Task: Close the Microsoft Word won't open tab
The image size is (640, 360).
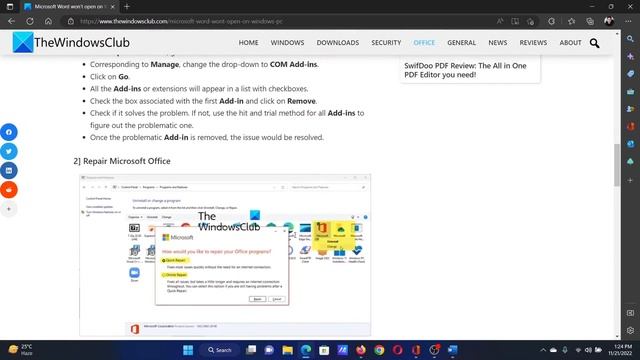Action: [113, 7]
